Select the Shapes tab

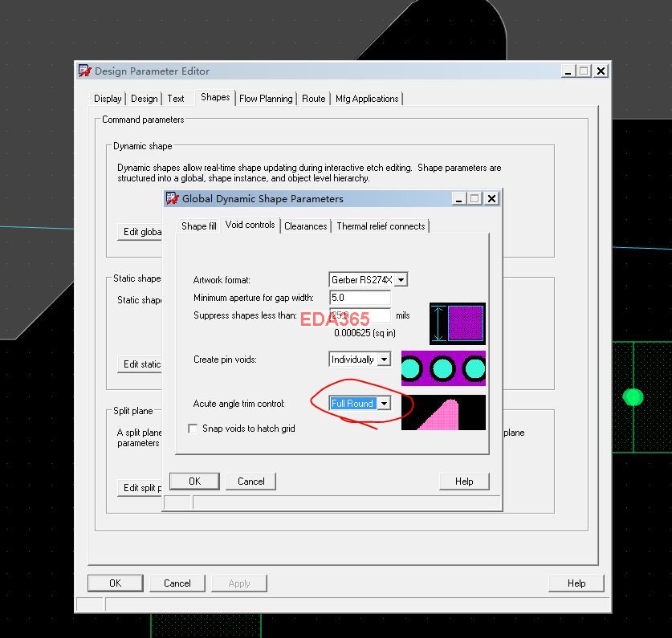point(215,97)
